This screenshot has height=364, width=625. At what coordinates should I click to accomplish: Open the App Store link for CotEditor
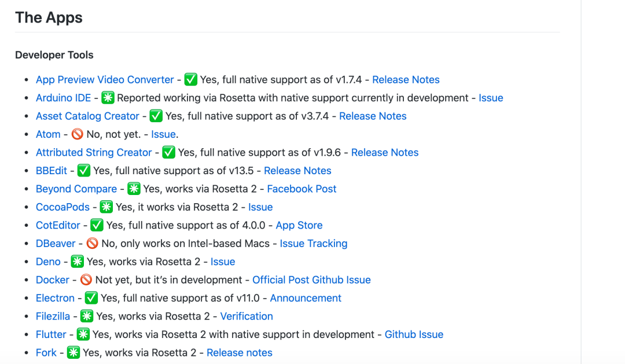pyautogui.click(x=299, y=225)
